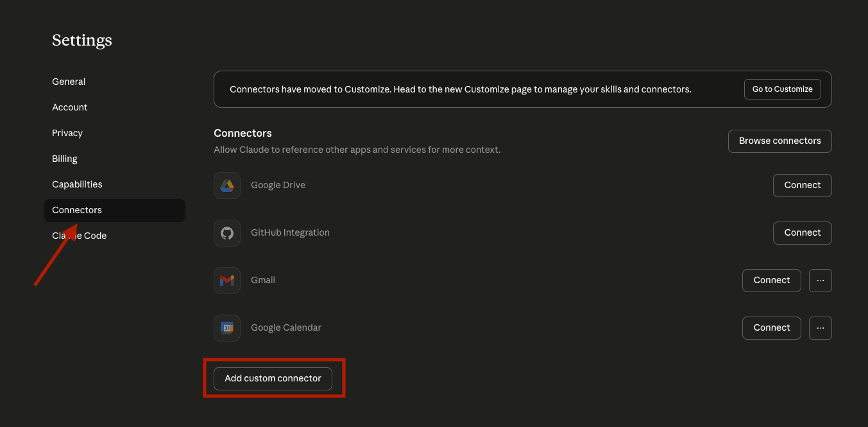Connect the Google Calendar service
Screen dimensions: 868x427
coord(771,327)
